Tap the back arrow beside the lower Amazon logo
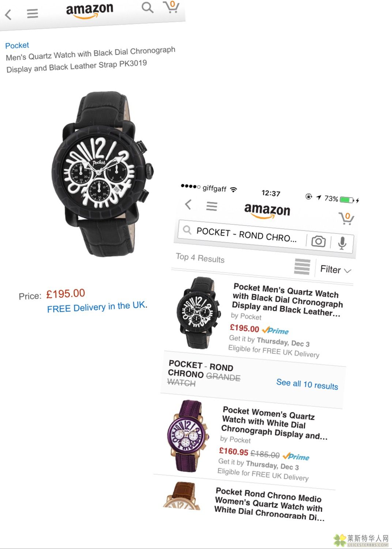 188,204
